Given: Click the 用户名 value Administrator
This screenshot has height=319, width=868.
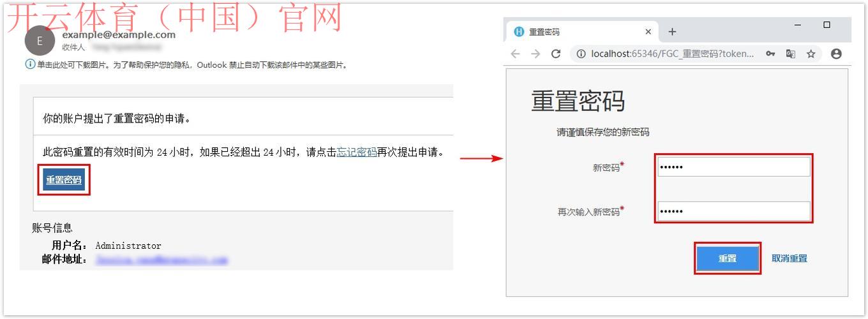Looking at the screenshot, I should [128, 246].
